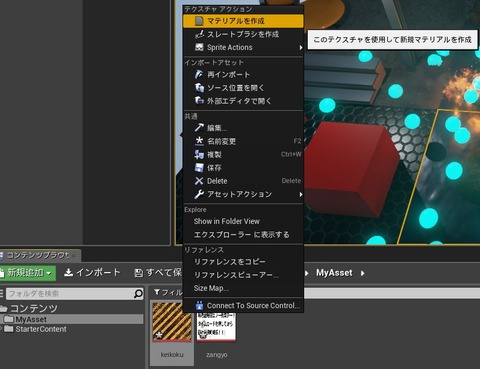Open リファレンスビューアー... entry
480x369 pixels.
243,275
